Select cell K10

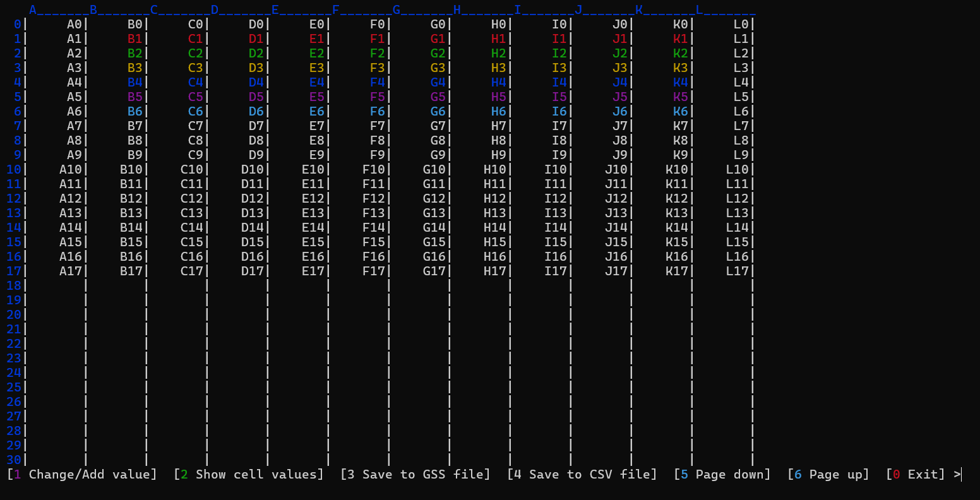676,170
